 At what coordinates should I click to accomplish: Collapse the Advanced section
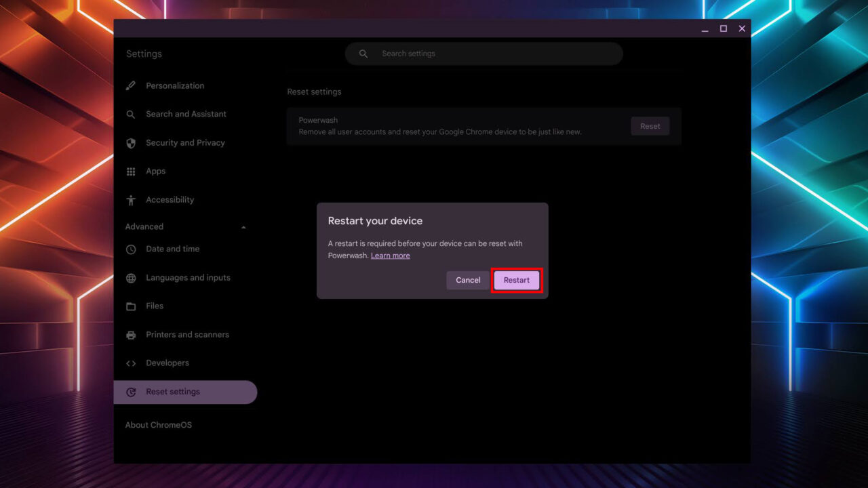243,226
